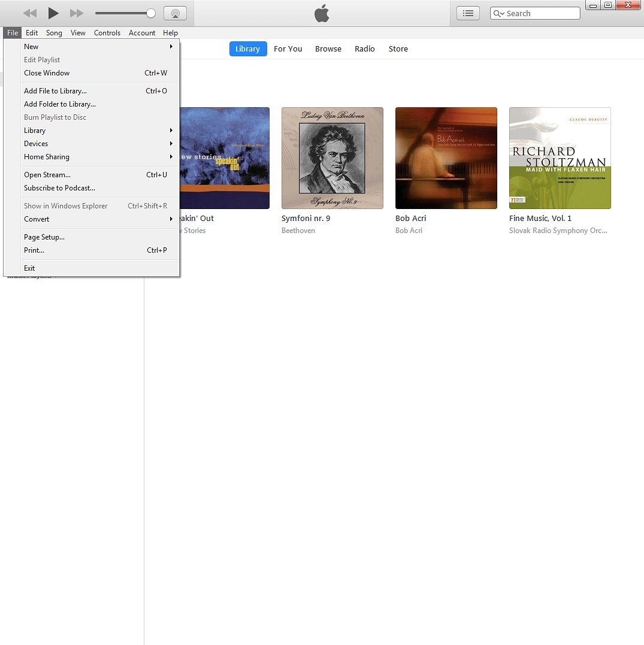
Task: Choose Open Stream from the File menu
Action: (x=47, y=174)
